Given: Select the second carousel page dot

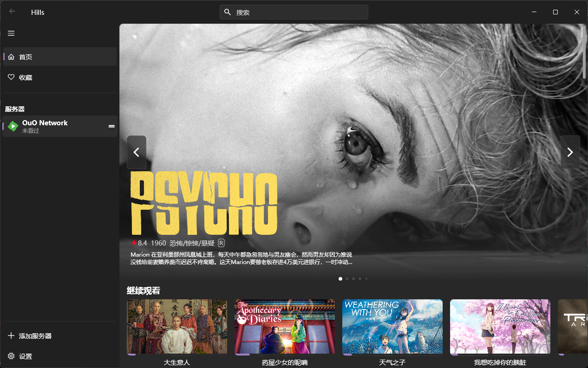Looking at the screenshot, I should [347, 279].
